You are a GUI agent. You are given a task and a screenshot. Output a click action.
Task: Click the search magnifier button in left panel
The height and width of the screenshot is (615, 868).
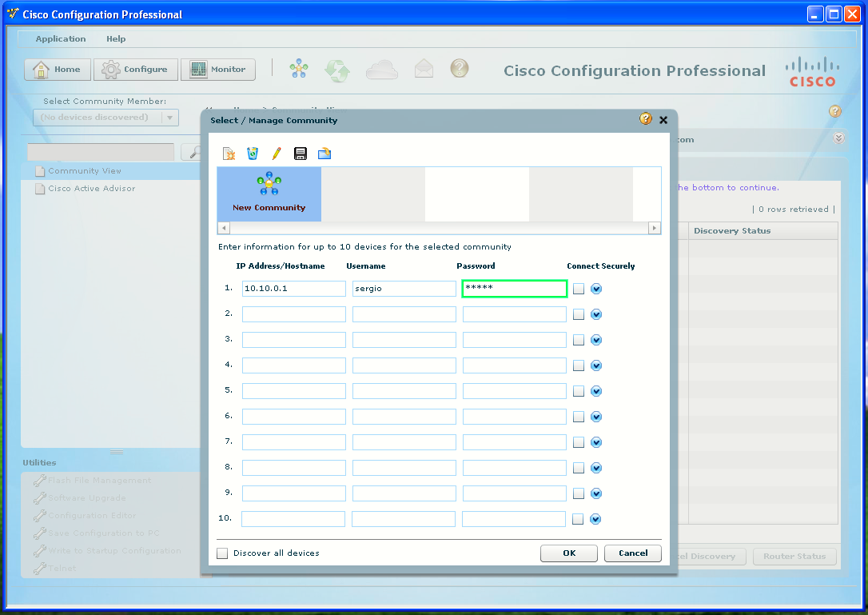click(192, 152)
